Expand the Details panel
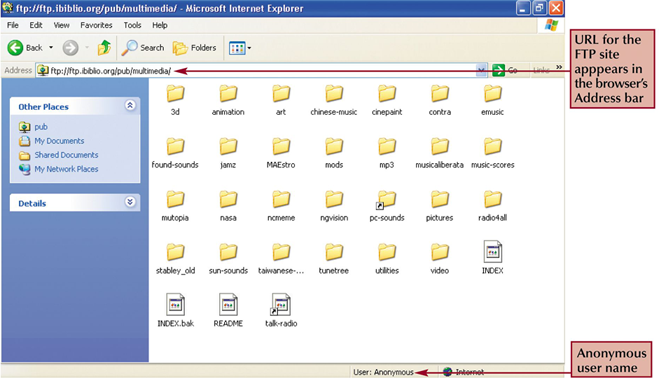 pyautogui.click(x=130, y=202)
